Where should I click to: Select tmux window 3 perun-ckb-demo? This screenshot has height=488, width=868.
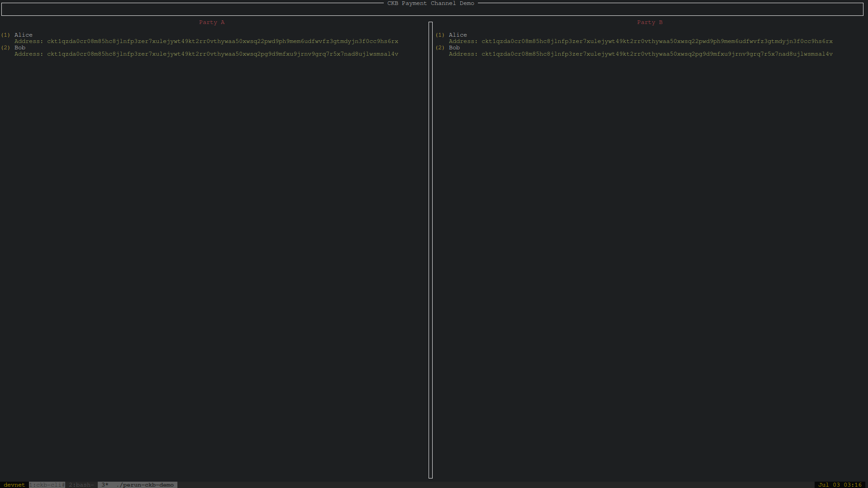tap(138, 485)
